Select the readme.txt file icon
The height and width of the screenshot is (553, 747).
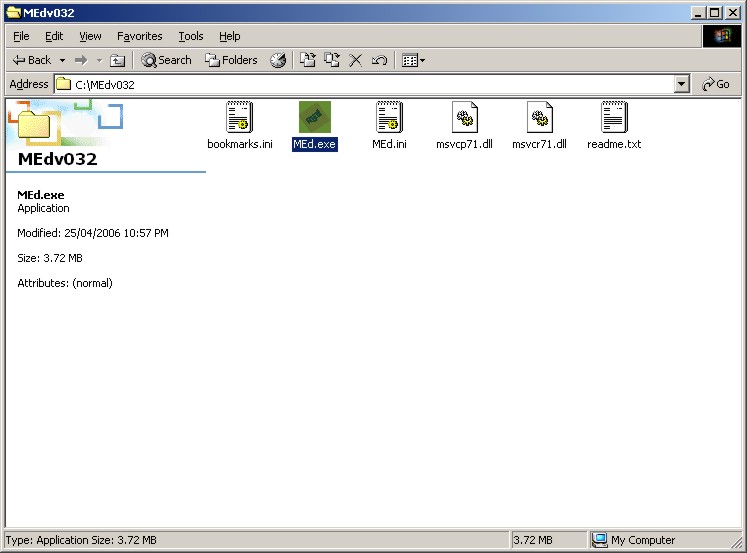coord(614,117)
